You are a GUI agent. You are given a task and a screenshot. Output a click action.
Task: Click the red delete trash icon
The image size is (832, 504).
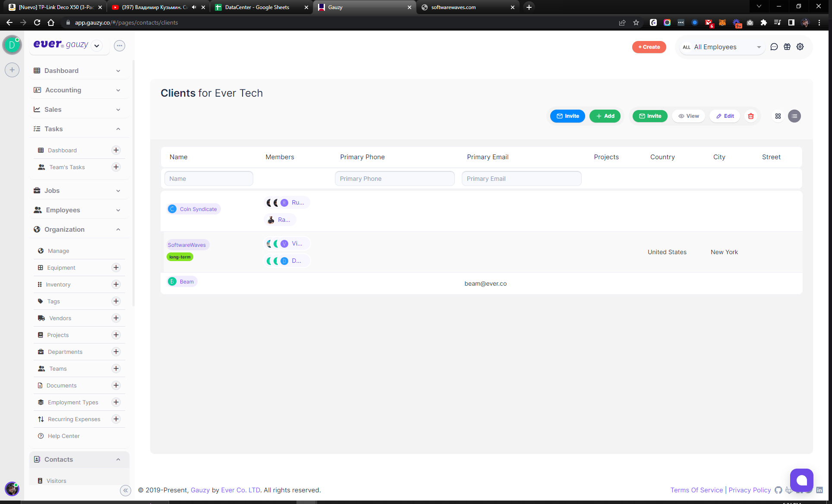pyautogui.click(x=751, y=116)
